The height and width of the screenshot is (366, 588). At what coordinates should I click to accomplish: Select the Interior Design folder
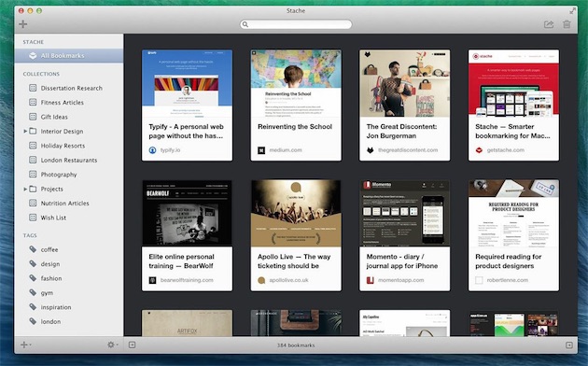(x=62, y=132)
